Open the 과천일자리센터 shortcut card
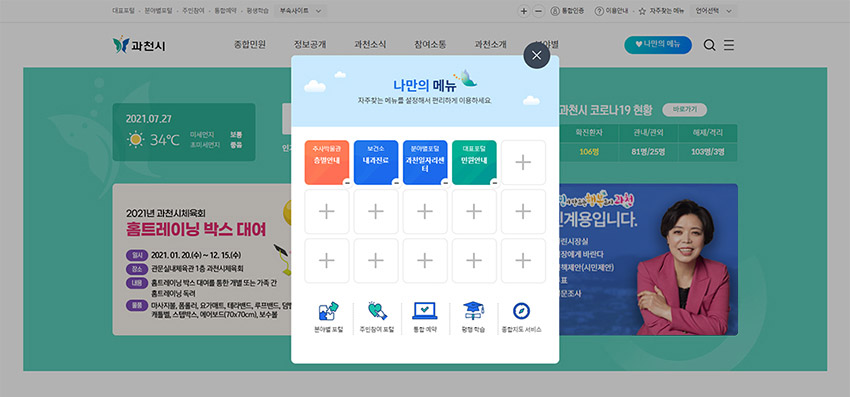 pyautogui.click(x=425, y=162)
